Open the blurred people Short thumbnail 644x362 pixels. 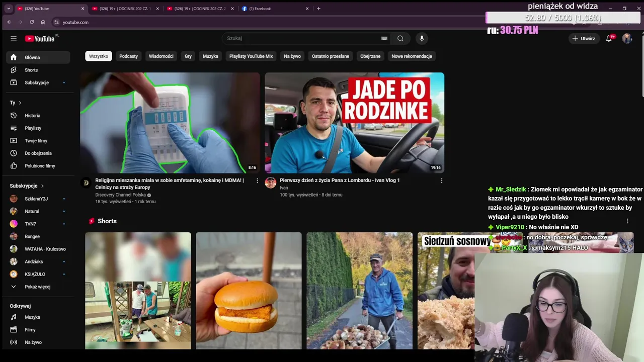tap(138, 291)
